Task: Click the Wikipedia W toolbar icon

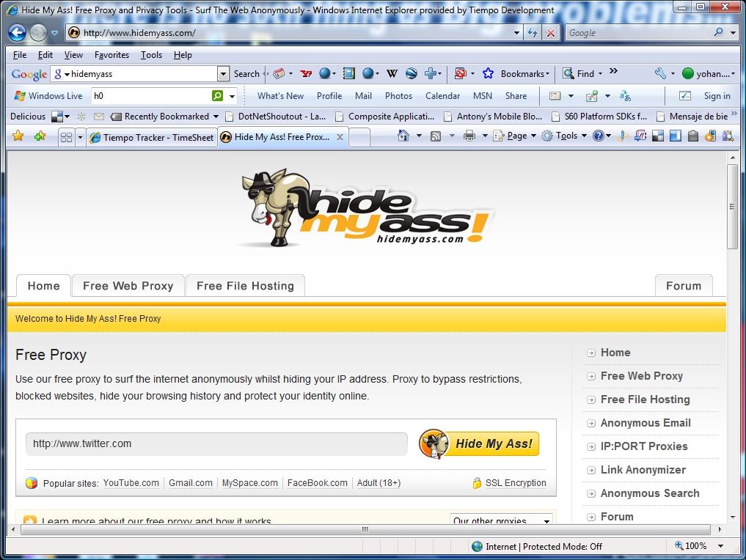Action: (392, 74)
